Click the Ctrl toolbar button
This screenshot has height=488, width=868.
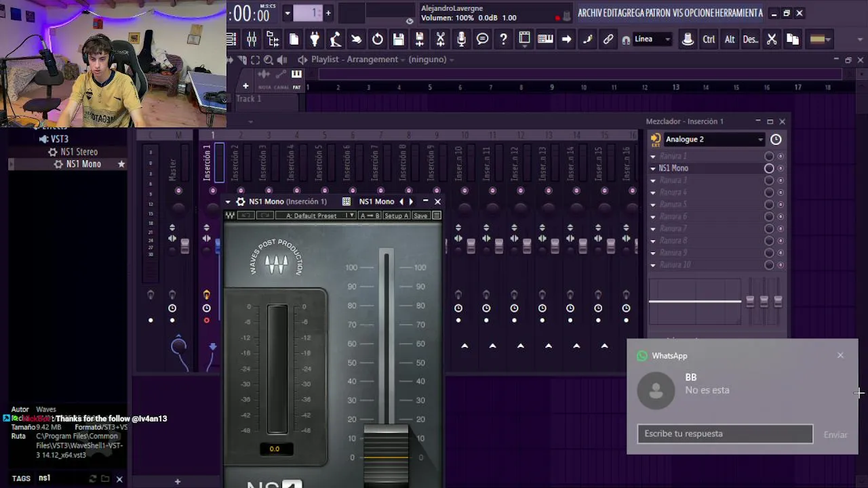709,39
